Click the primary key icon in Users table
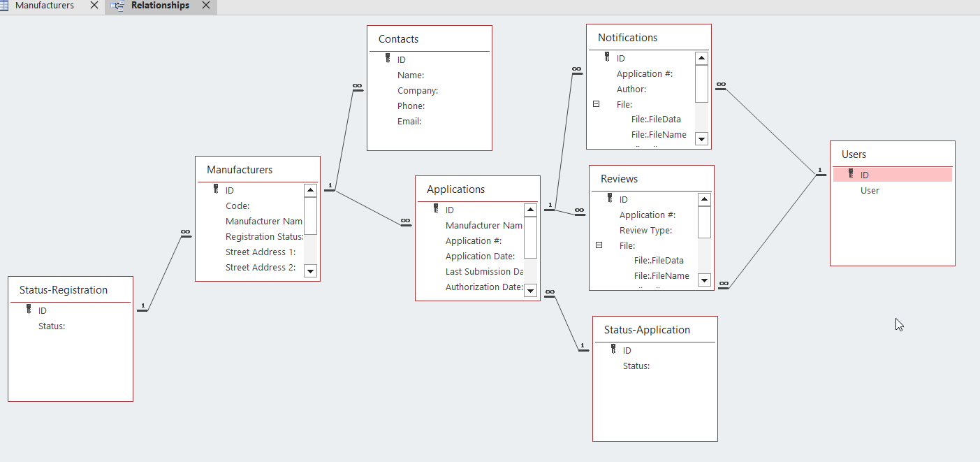The image size is (980, 462). [x=851, y=174]
